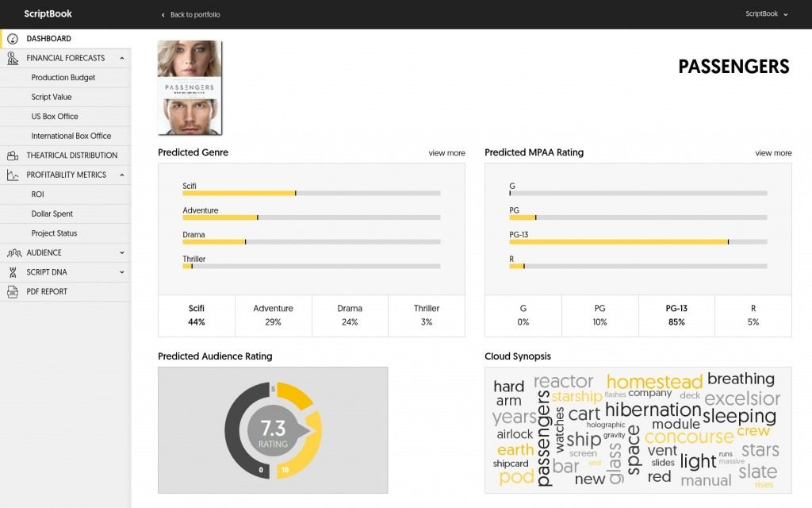Click 'concourse' in the word cloud
Screen dimensions: 812x508
689,437
